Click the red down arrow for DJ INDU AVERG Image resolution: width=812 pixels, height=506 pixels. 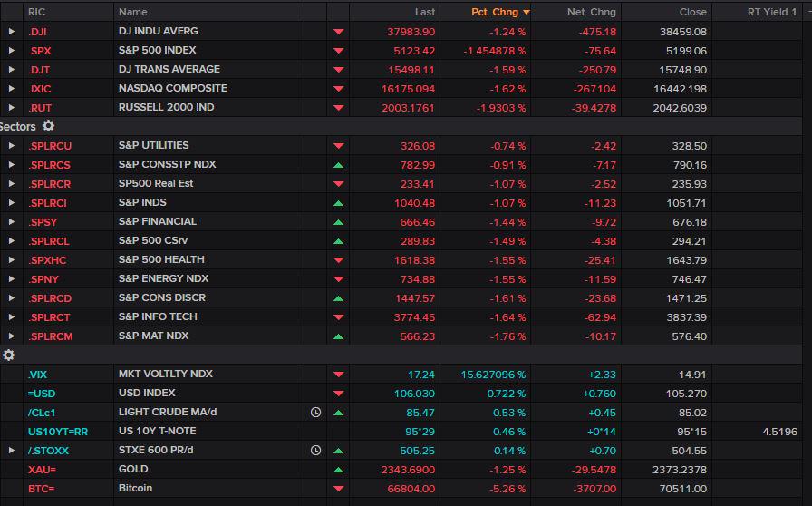[338, 32]
